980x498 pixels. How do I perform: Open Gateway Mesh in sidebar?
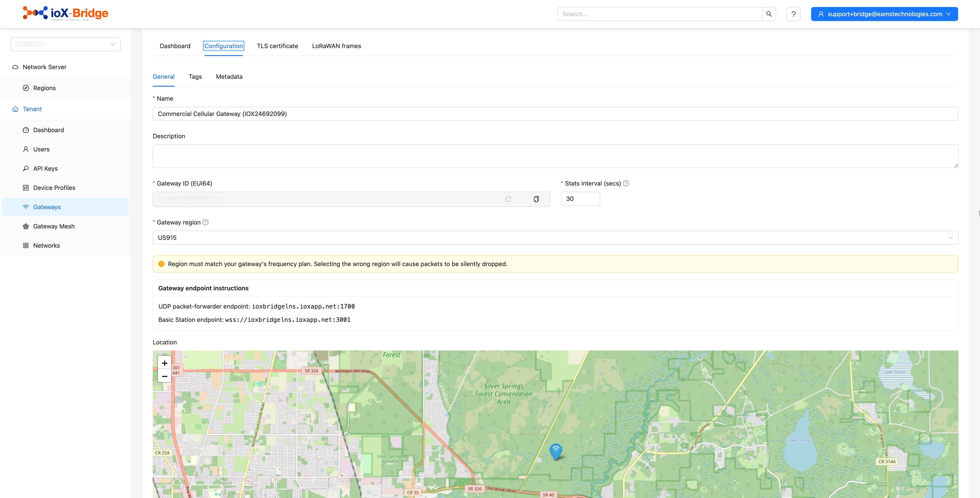coord(65,226)
